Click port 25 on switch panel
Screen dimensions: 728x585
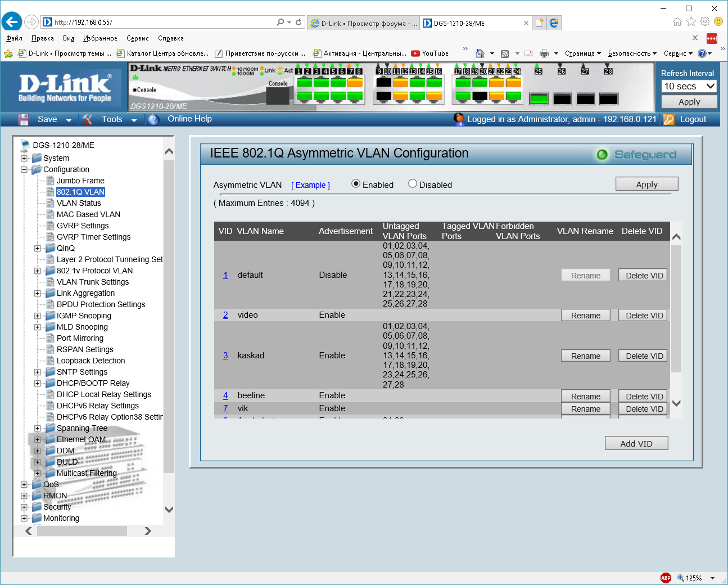[539, 99]
